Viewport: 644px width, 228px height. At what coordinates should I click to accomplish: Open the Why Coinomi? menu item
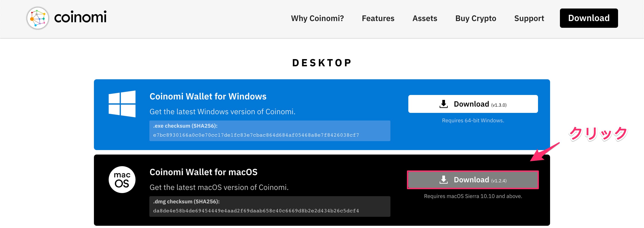click(x=317, y=18)
